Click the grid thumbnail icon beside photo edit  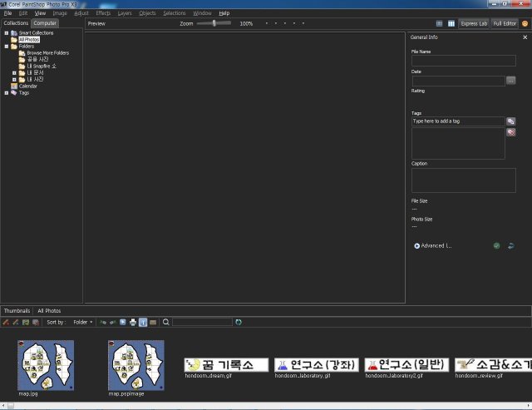[36, 322]
